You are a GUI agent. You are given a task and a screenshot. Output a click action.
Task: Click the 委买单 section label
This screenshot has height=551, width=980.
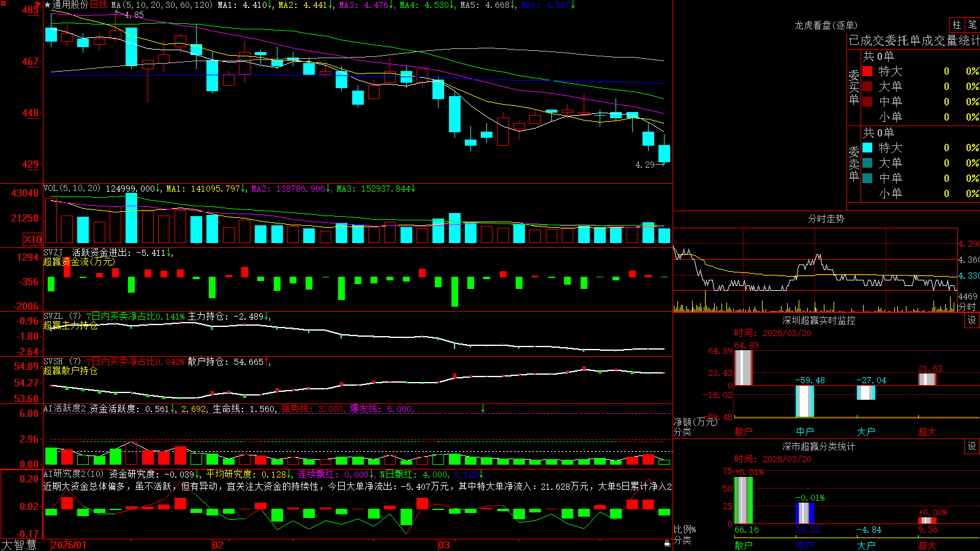click(x=854, y=87)
